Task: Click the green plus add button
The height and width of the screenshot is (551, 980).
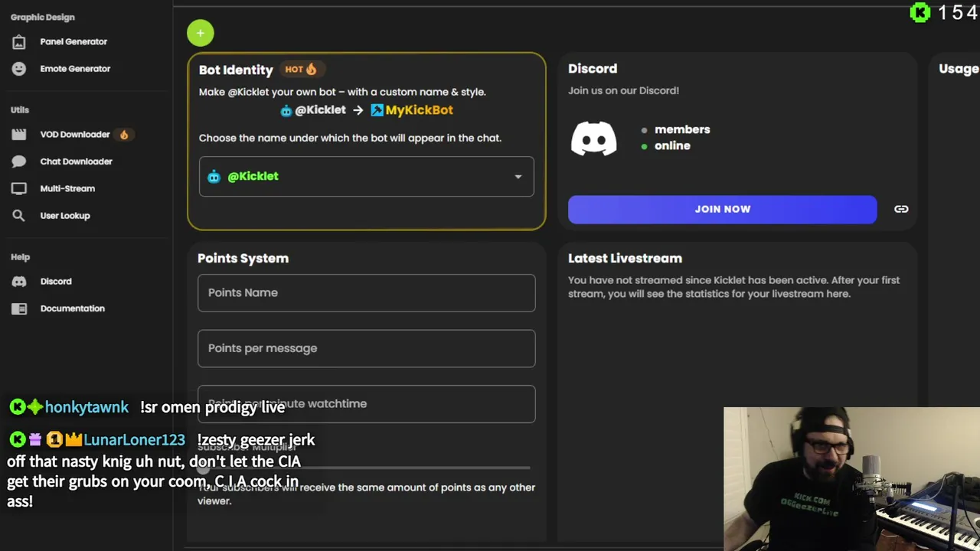Action: tap(201, 33)
